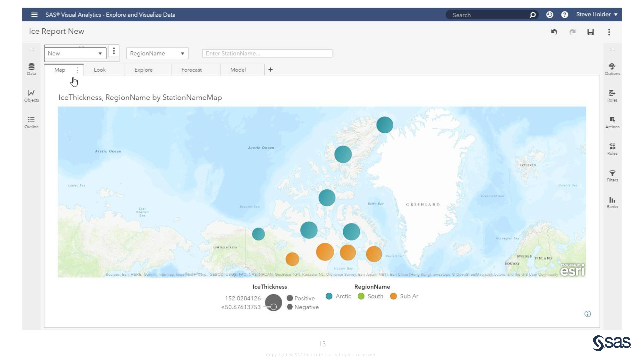
Task: Open the recent items clock icon
Action: click(x=549, y=15)
